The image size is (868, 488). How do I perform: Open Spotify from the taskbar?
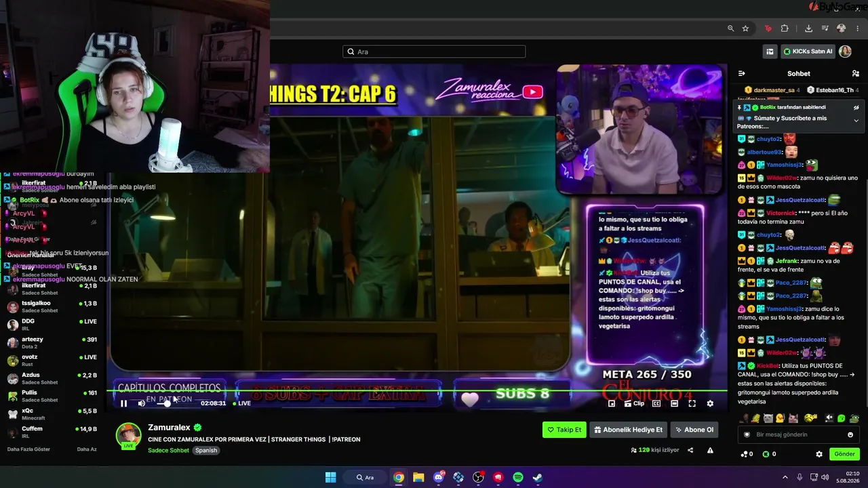pyautogui.click(x=518, y=477)
